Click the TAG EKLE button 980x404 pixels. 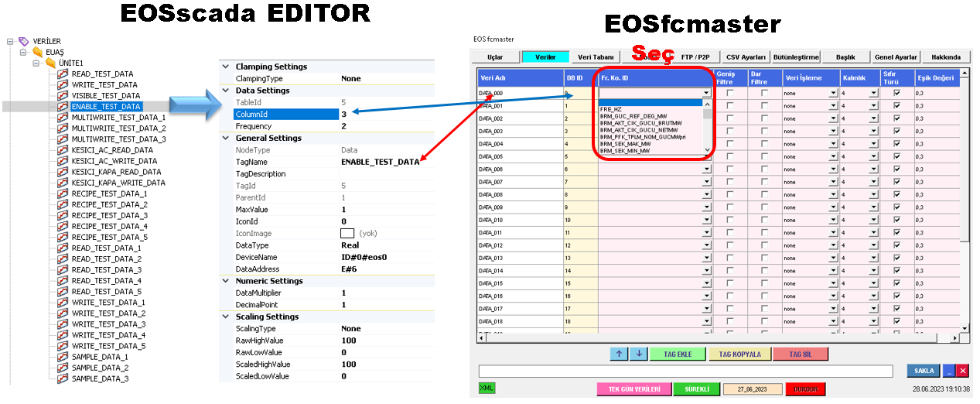[678, 354]
